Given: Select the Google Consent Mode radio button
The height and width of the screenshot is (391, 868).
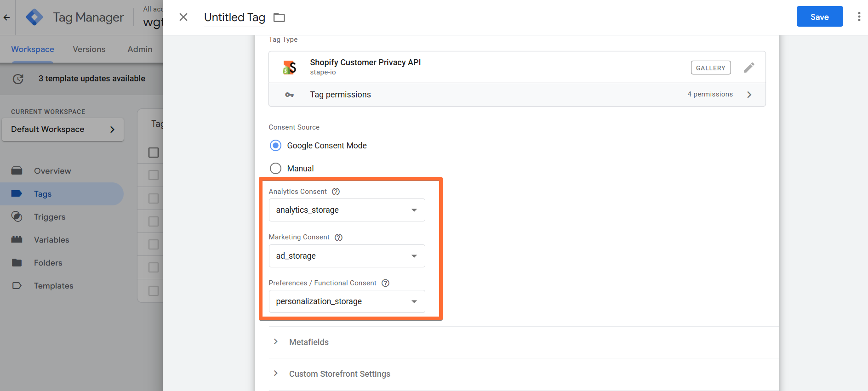Looking at the screenshot, I should point(275,146).
